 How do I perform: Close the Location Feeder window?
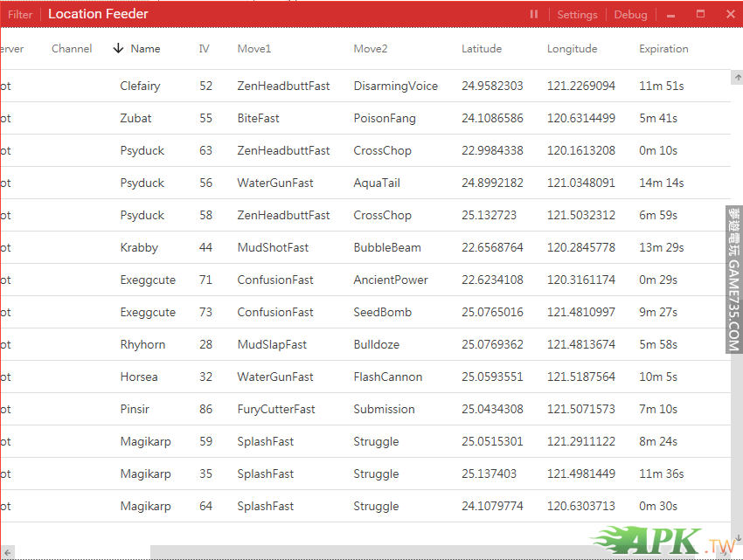click(x=731, y=14)
